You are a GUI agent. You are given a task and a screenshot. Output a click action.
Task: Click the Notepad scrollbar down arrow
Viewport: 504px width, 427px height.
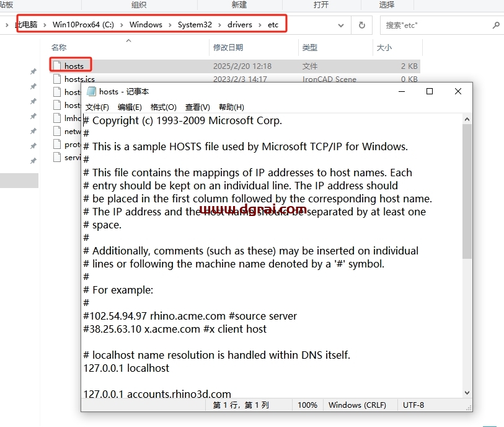467,393
